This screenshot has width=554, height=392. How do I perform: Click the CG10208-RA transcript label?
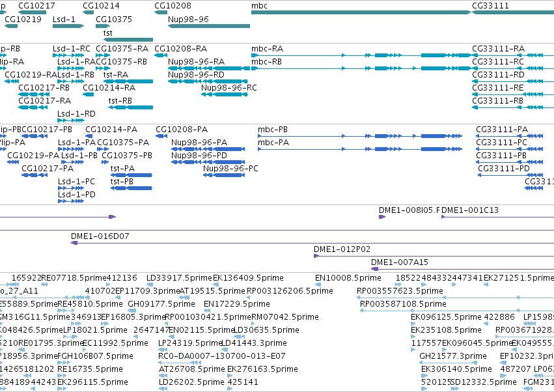pyautogui.click(x=180, y=48)
